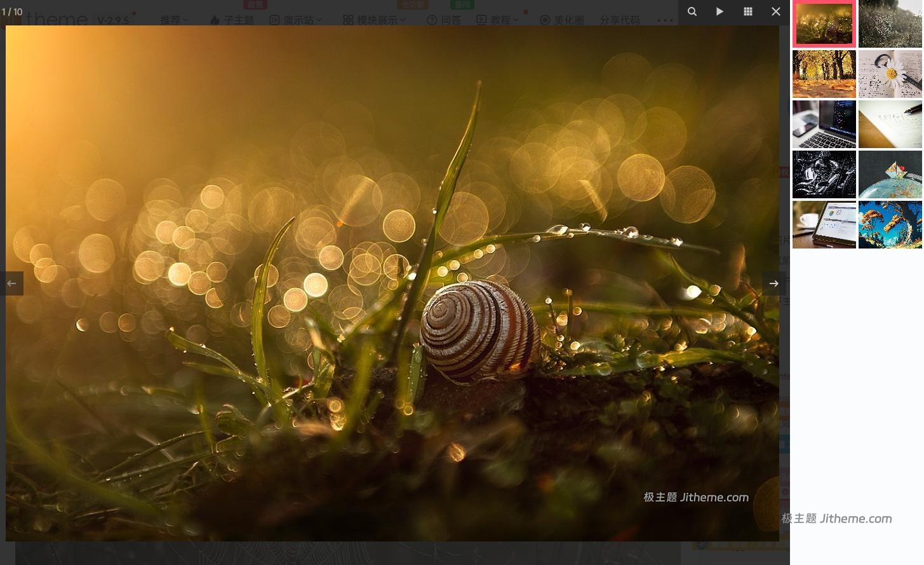
Task: Click the 1 / 10 image counter
Action: pos(12,11)
